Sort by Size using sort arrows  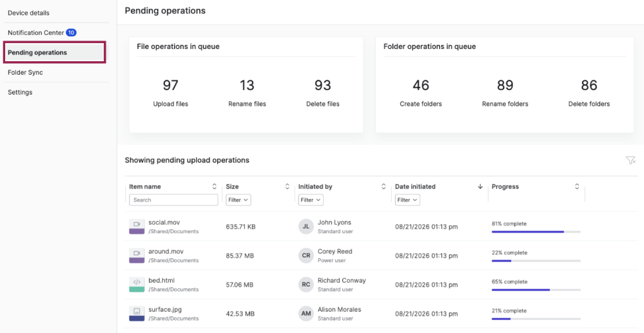(x=287, y=186)
